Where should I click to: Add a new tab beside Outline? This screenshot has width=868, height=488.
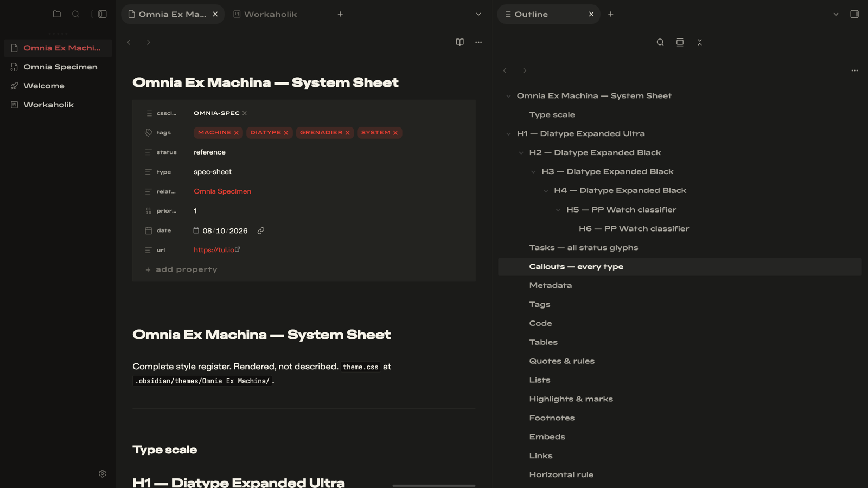611,14
